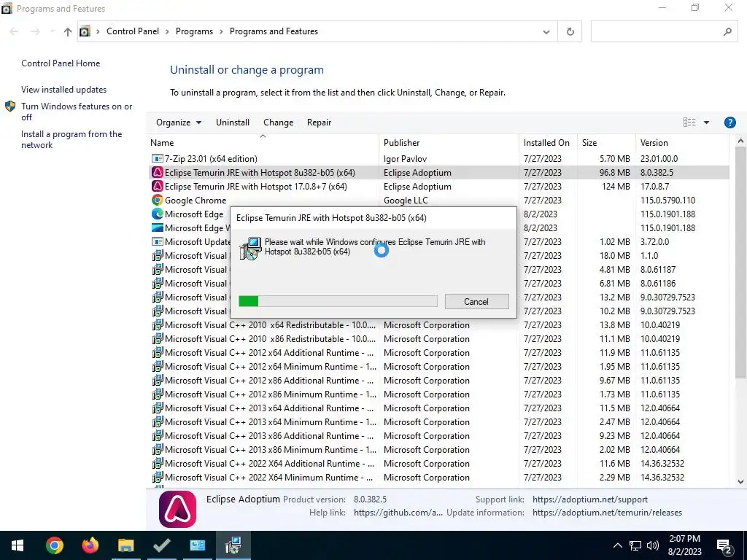This screenshot has width=747, height=560.
Task: Navigate up one level with up arrow
Action: (x=68, y=31)
